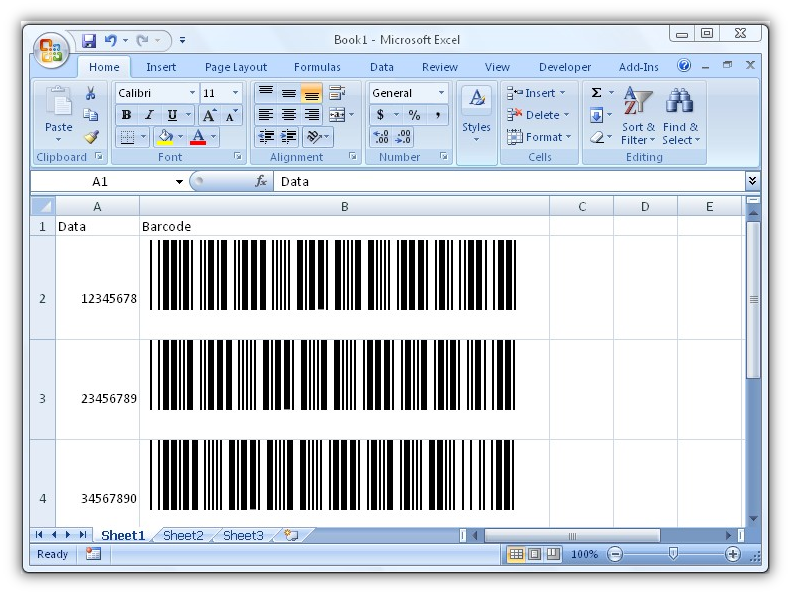The height and width of the screenshot is (595, 791).
Task: Decrease decimal places
Action: click(403, 137)
